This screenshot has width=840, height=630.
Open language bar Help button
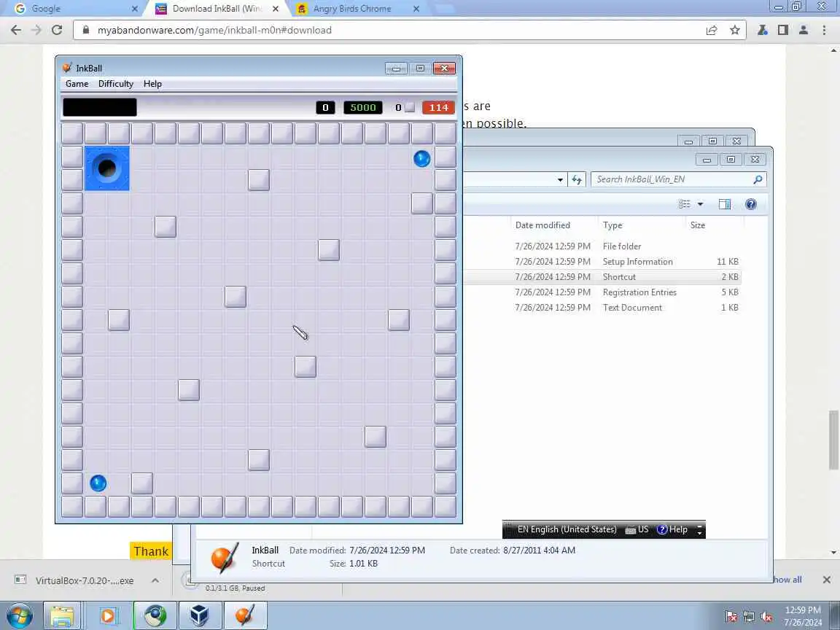coord(672,529)
